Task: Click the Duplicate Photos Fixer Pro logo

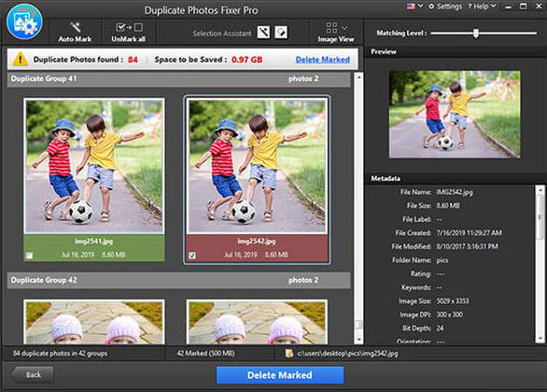Action: (x=24, y=21)
